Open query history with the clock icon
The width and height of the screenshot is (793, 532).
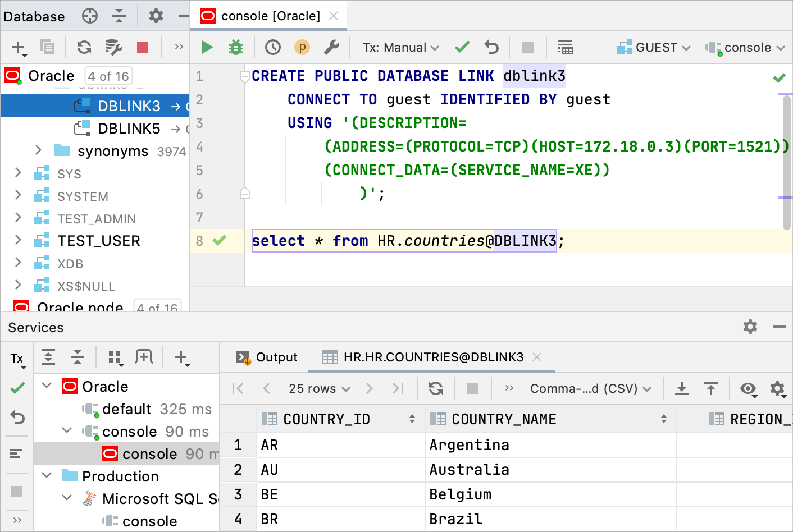tap(273, 48)
